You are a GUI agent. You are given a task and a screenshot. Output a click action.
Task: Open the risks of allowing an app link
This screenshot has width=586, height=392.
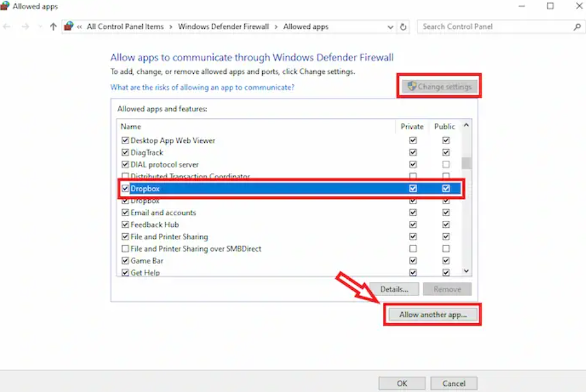point(202,87)
